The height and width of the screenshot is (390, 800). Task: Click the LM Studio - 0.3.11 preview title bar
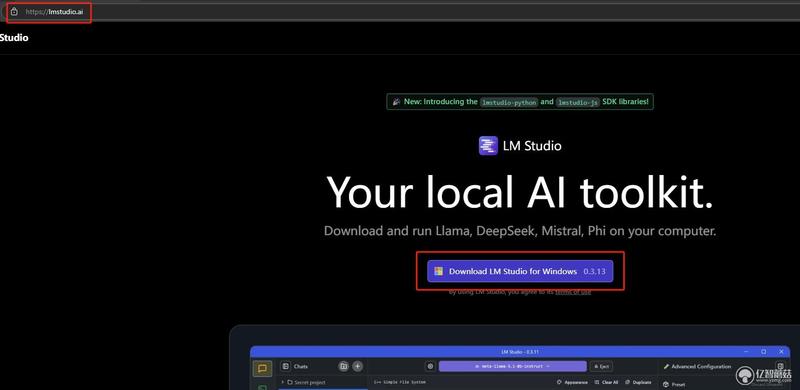click(x=520, y=352)
